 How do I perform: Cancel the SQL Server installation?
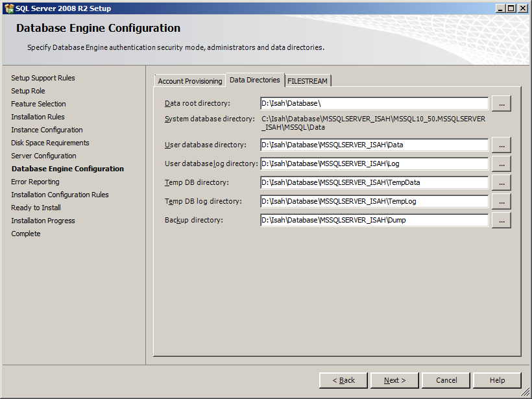[x=446, y=380]
